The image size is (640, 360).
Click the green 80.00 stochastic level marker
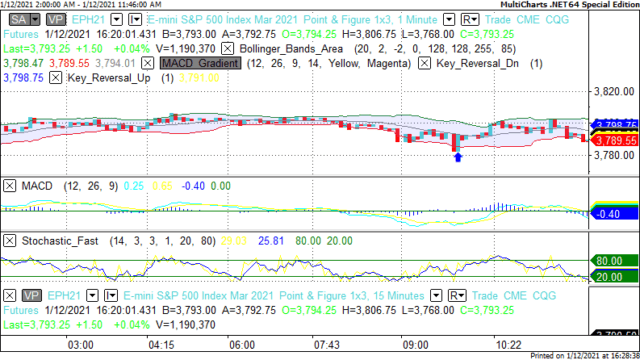point(614,260)
